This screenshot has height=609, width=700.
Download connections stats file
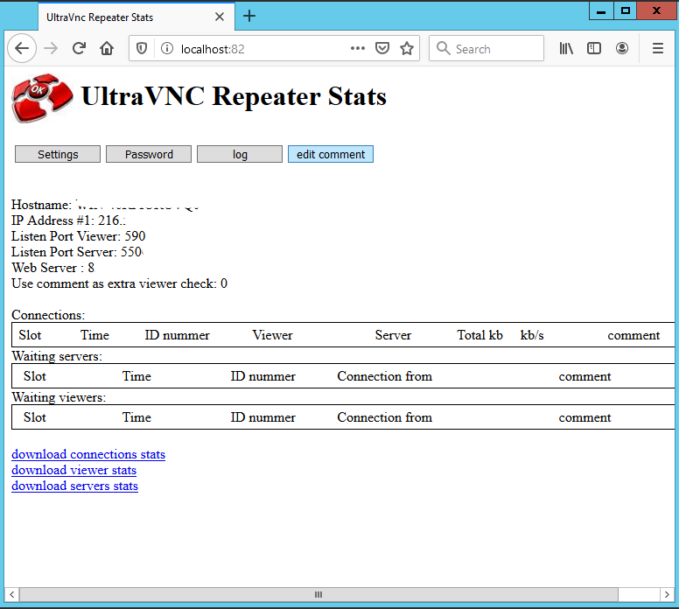click(88, 454)
